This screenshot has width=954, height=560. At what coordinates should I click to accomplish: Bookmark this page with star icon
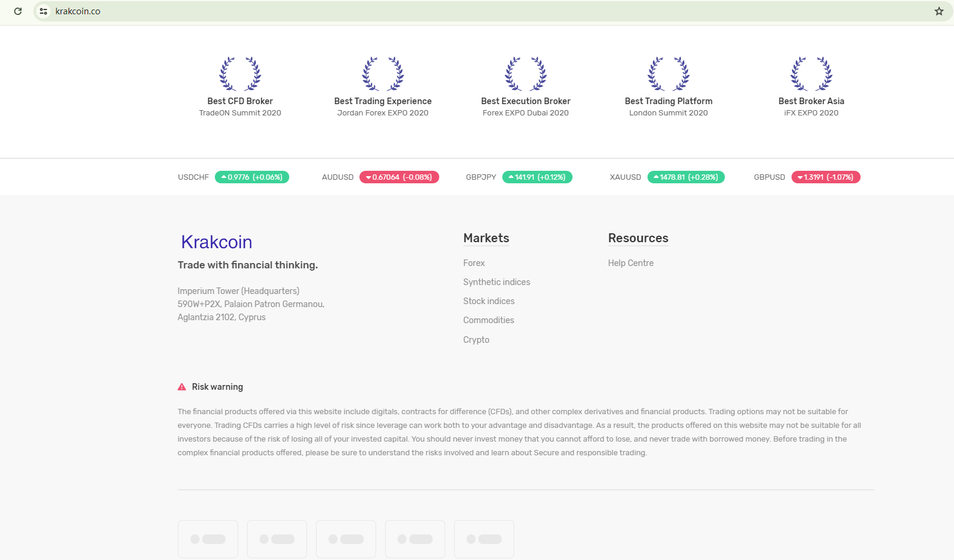click(x=939, y=11)
